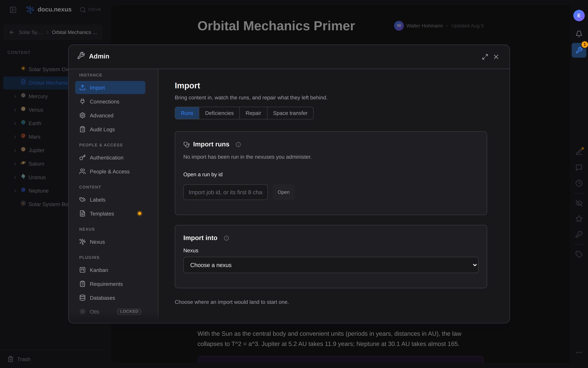Open Databases plugin settings

click(110, 298)
